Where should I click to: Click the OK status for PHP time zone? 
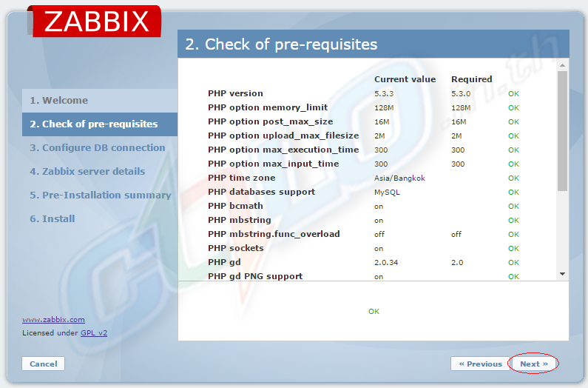pyautogui.click(x=513, y=178)
